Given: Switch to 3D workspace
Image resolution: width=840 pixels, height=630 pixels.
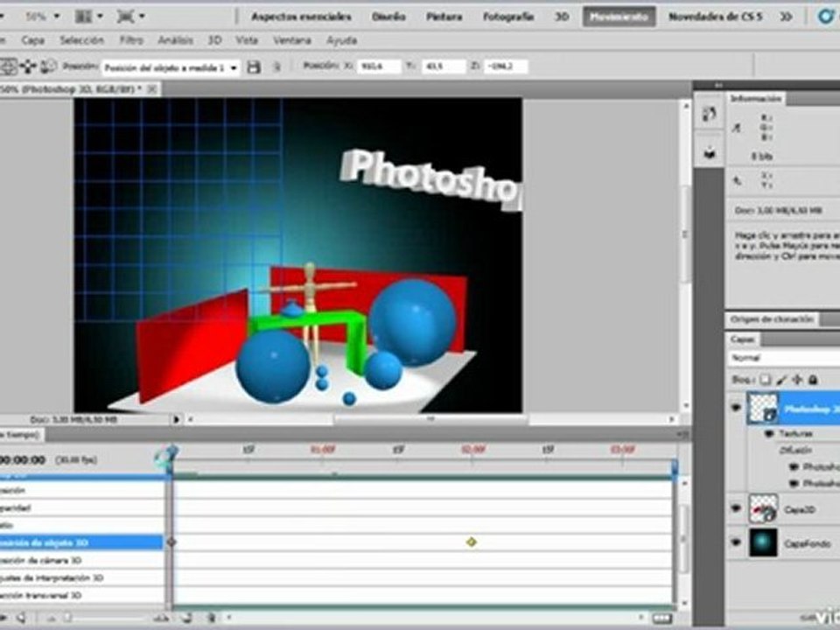Looking at the screenshot, I should pos(561,17).
